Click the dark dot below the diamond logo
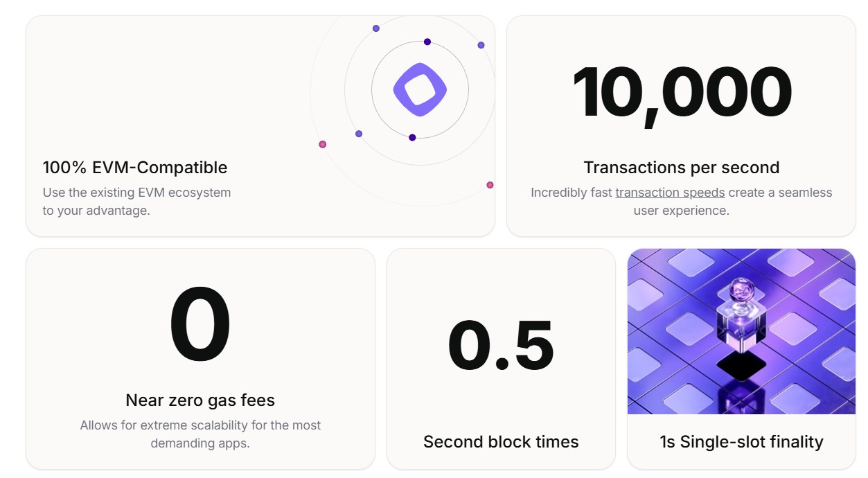Viewport: 868px width, 478px height. click(412, 137)
